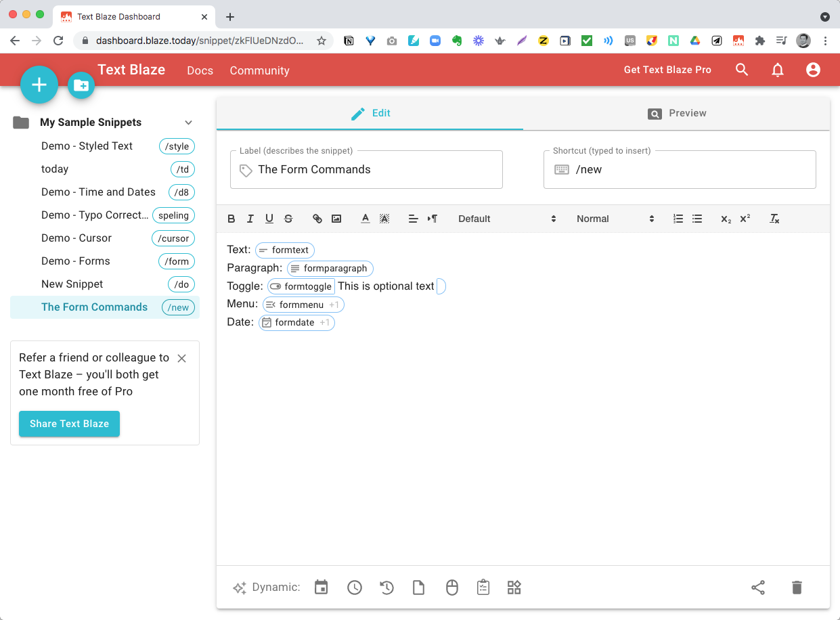Screen dimensions: 840x620
Task: Insert the dynamic page icon command
Action: point(419,588)
